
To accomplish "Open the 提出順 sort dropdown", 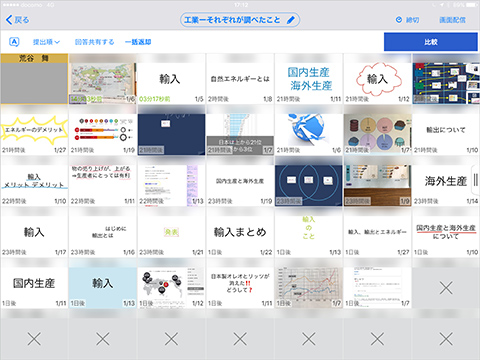I will pos(46,42).
